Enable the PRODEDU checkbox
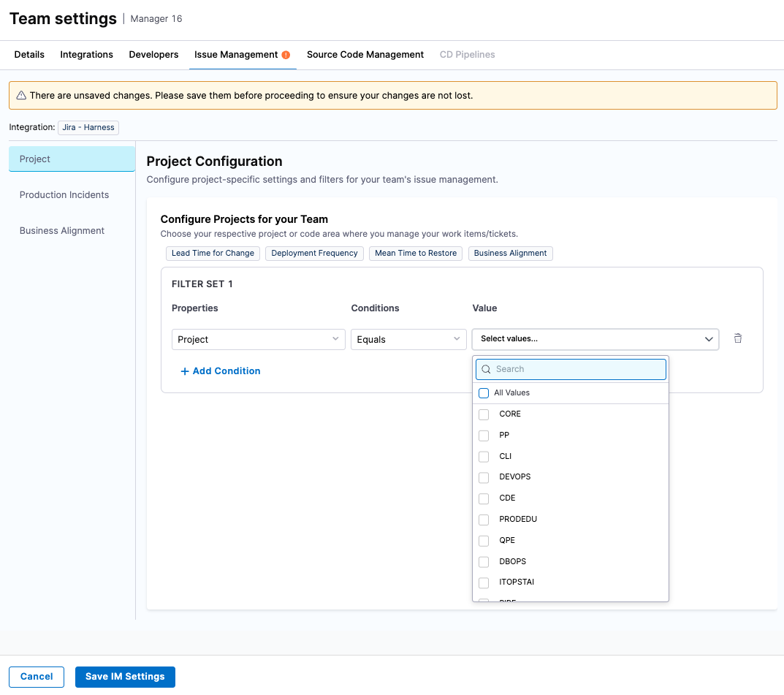 484,520
